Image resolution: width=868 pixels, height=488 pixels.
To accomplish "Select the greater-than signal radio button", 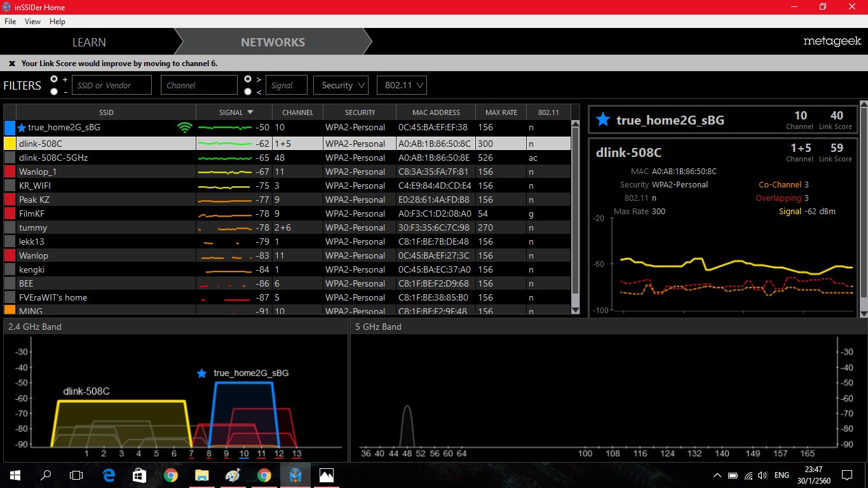I will pyautogui.click(x=248, y=79).
